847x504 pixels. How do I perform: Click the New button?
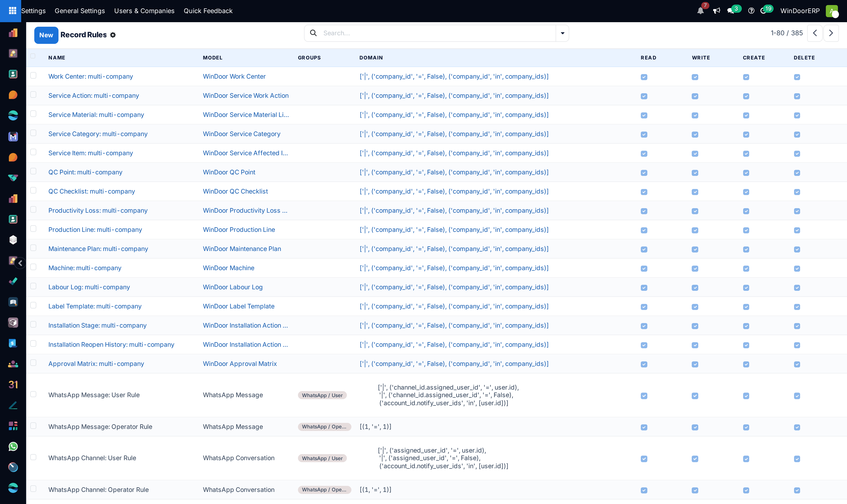point(46,35)
